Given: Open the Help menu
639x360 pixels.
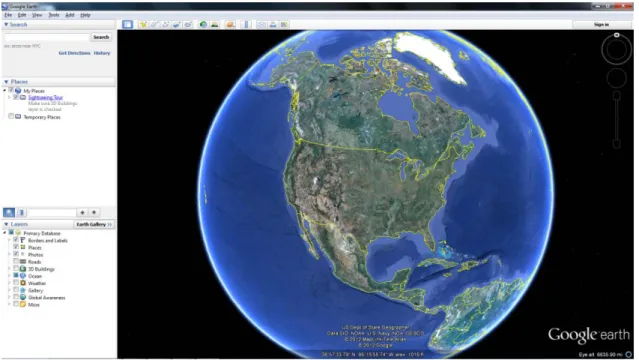Looking at the screenshot, I should 85,15.
